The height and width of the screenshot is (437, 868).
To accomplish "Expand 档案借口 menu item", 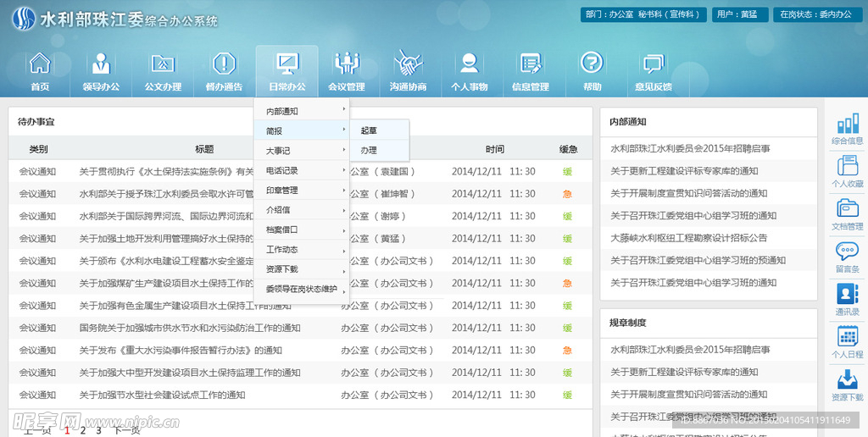I will click(x=302, y=230).
